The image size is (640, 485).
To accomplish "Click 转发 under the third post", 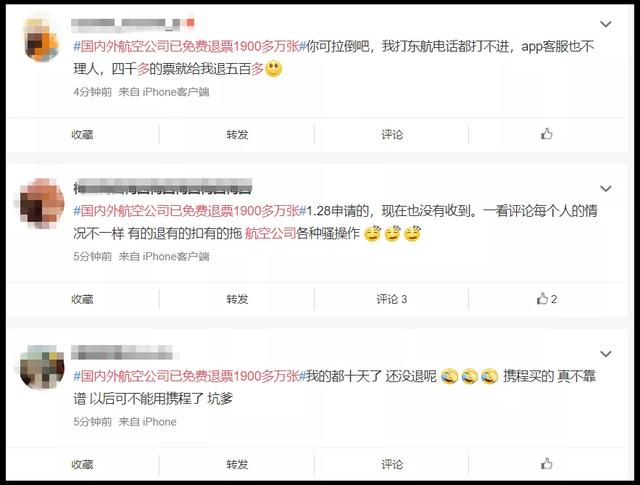I will tap(237, 464).
